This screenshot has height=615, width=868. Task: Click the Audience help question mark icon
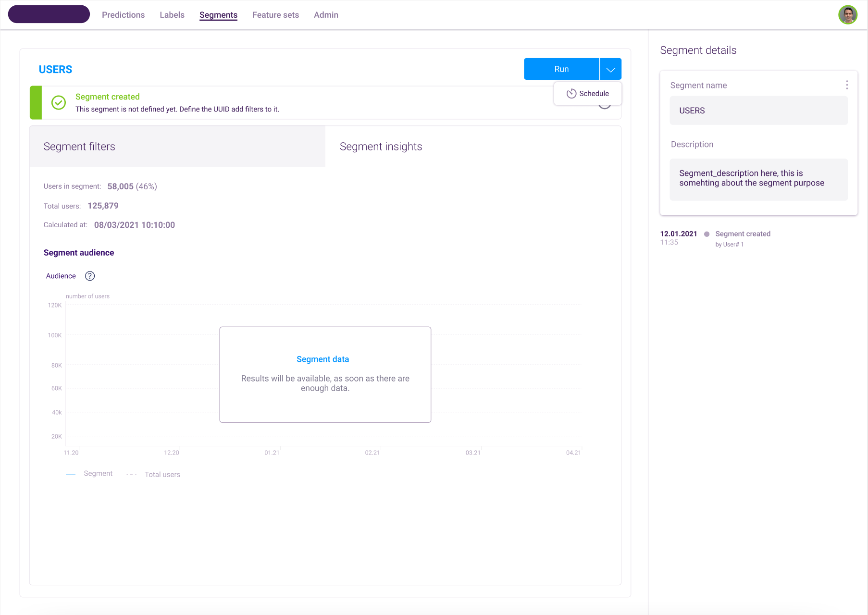[90, 276]
